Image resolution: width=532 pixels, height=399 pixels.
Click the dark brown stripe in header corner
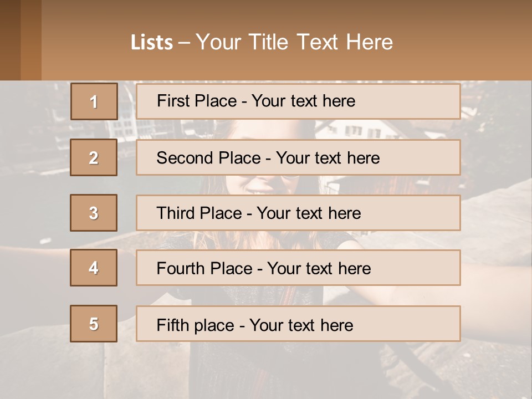[x=11, y=40]
